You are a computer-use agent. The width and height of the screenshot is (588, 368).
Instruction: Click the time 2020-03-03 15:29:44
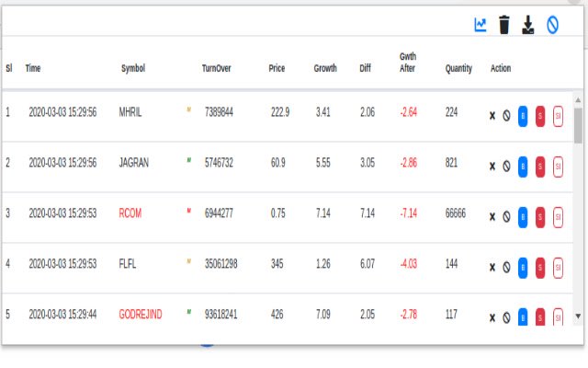[x=62, y=315]
